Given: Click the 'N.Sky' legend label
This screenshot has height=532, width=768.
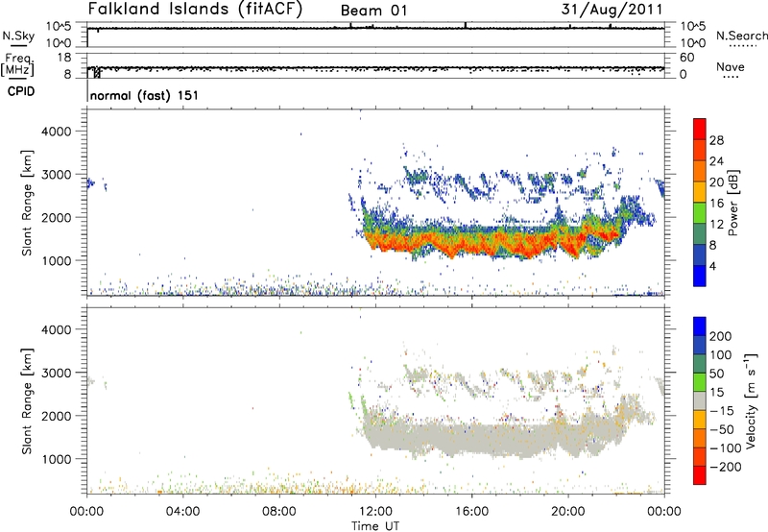Looking at the screenshot, I should [x=18, y=36].
